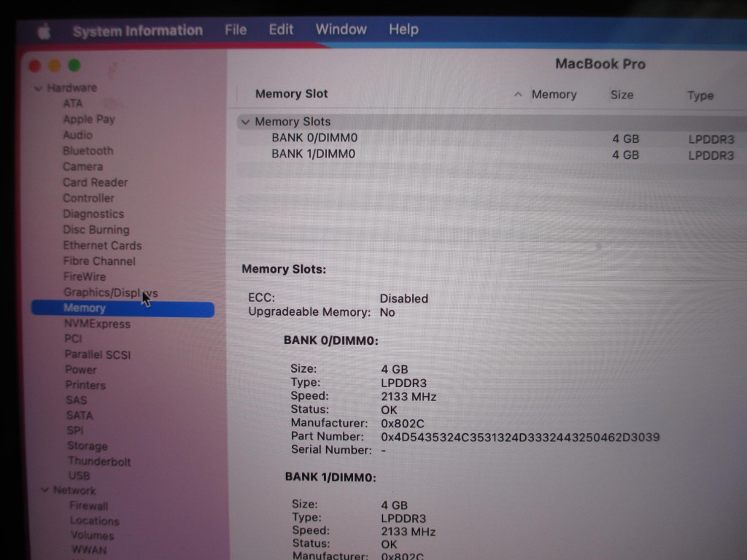Select PCI in the sidebar

pyautogui.click(x=74, y=338)
